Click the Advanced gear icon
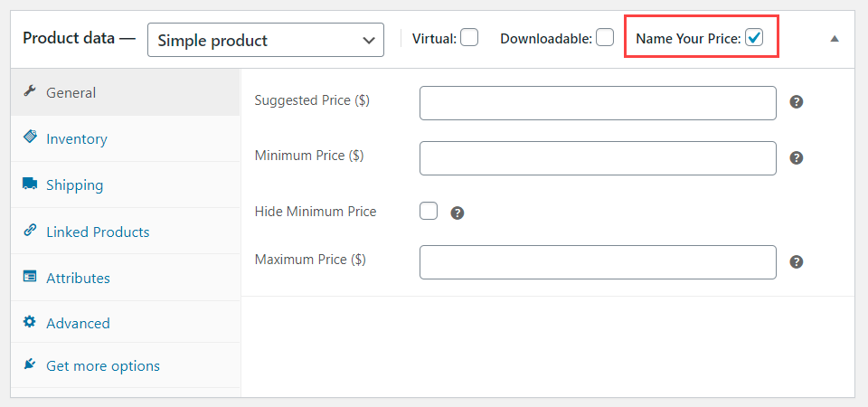Viewport: 868px width, 407px height. (x=30, y=322)
